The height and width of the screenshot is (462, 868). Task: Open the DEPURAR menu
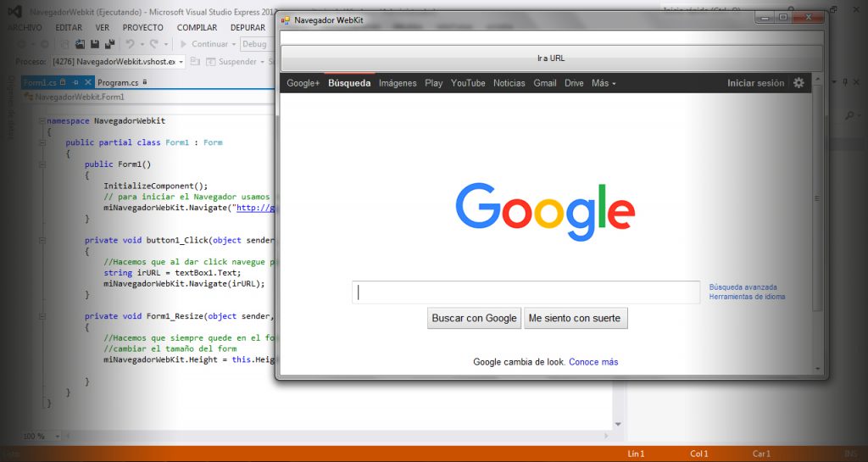coord(248,28)
